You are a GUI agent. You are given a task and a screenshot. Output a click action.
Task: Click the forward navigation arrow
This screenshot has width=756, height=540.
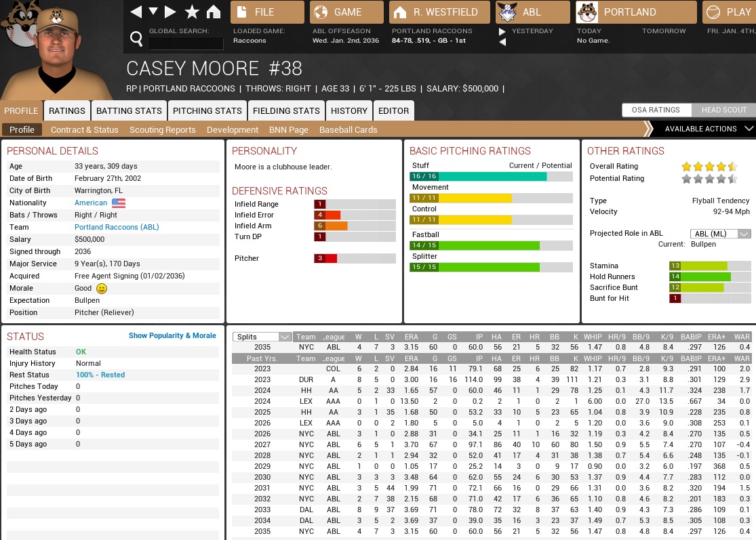pyautogui.click(x=170, y=12)
